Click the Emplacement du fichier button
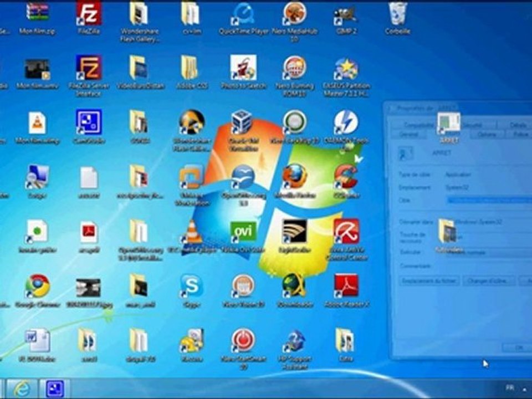Image resolution: width=532 pixels, height=399 pixels. pyautogui.click(x=429, y=281)
